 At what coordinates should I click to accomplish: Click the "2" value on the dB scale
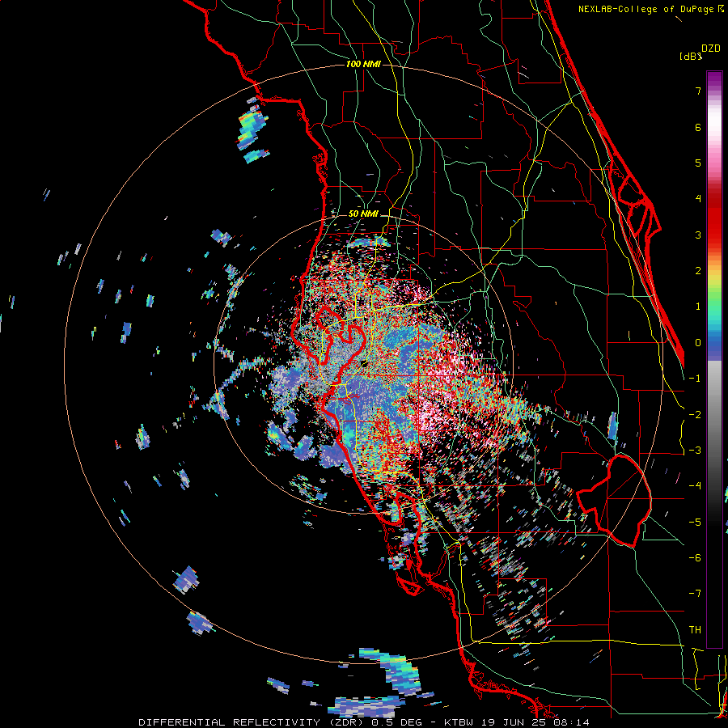point(698,271)
